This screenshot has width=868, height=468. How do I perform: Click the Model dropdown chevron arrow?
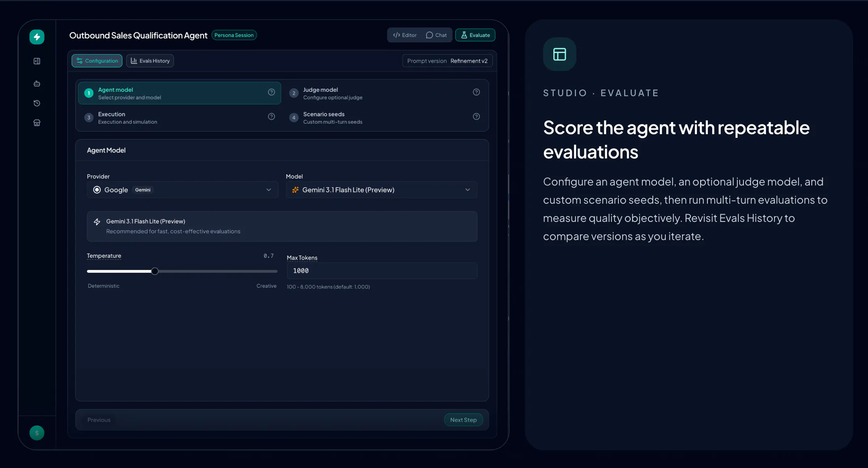(468, 190)
